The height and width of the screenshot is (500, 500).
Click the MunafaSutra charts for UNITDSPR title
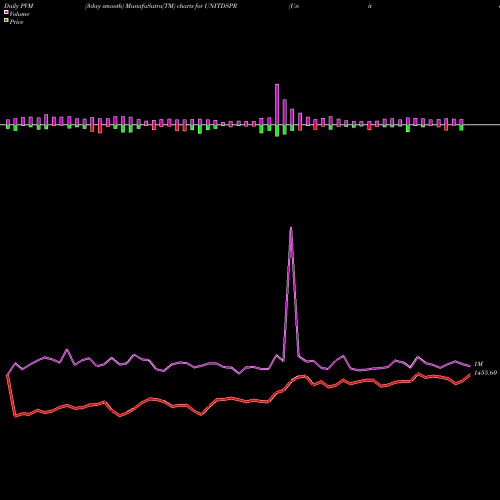[161, 6]
